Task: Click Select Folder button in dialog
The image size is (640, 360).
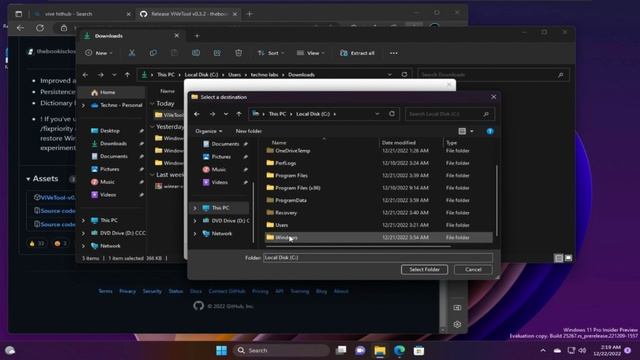Action: click(424, 269)
